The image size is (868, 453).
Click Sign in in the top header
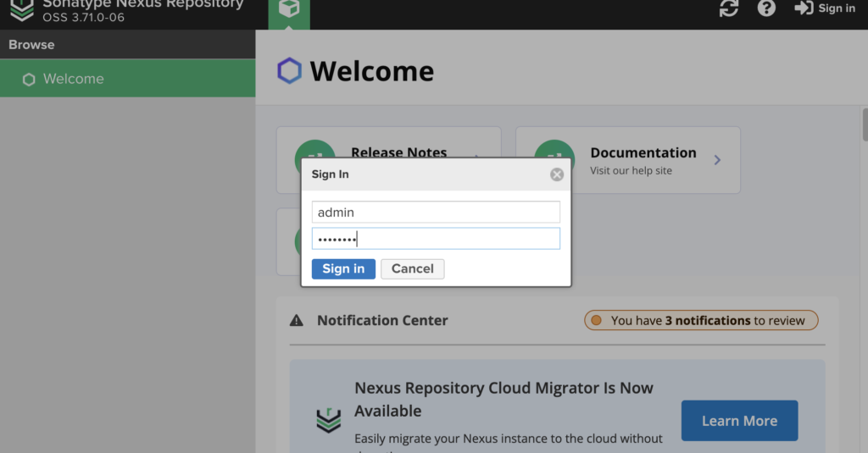tap(825, 8)
